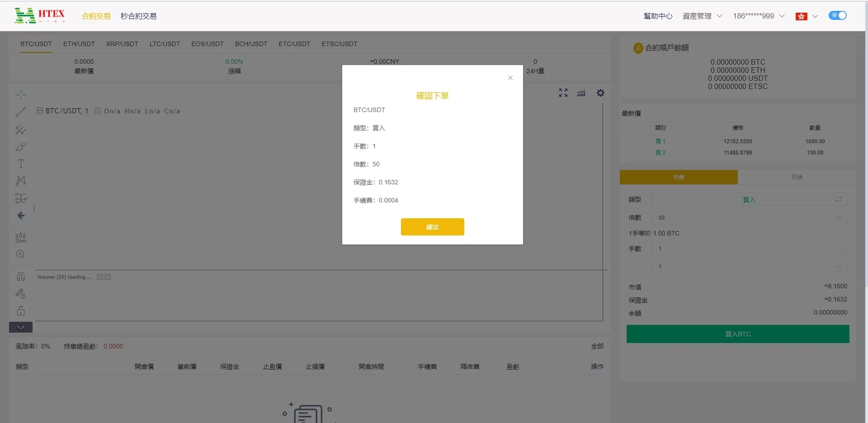This screenshot has height=423, width=868.
Task: Toggle the day/night theme switch
Action: 837,16
